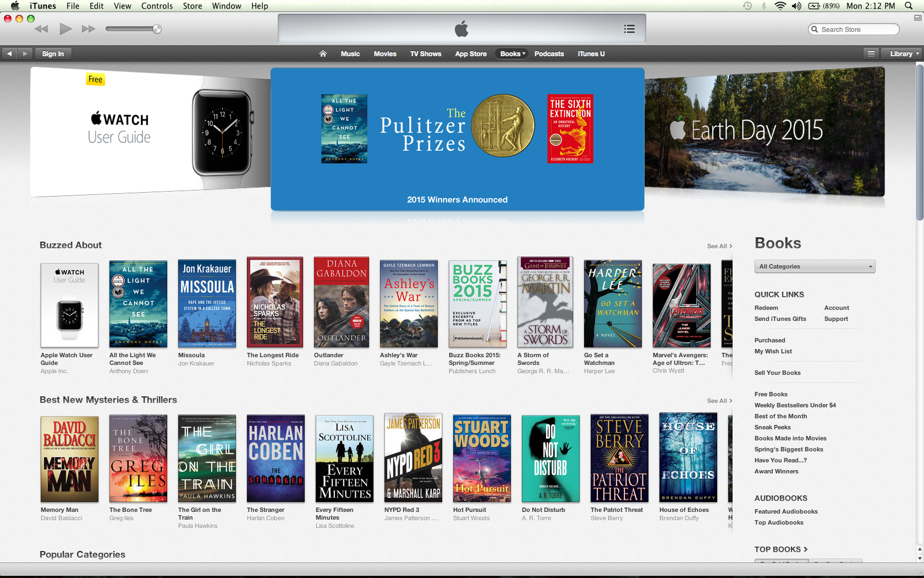Viewport: 924px width, 578px height.
Task: Click the battery status icon
Action: coord(814,6)
